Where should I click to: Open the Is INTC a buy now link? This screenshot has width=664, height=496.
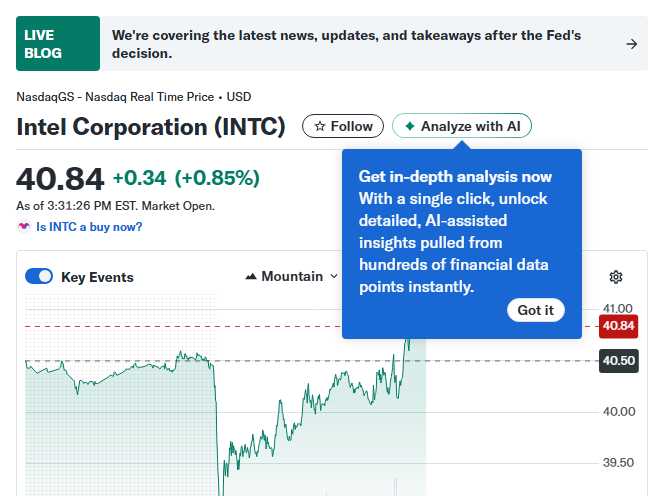[89, 227]
